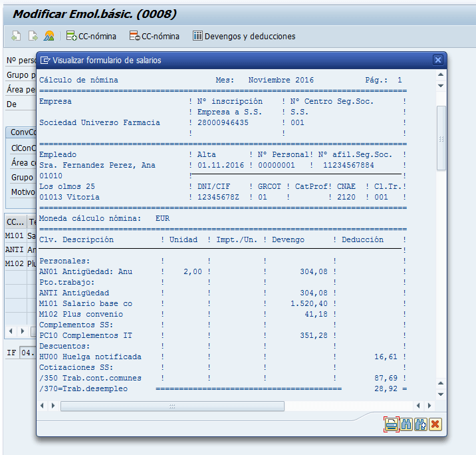Go to next record icon in toolbar
Screen dimensions: 476x455
click(x=33, y=36)
